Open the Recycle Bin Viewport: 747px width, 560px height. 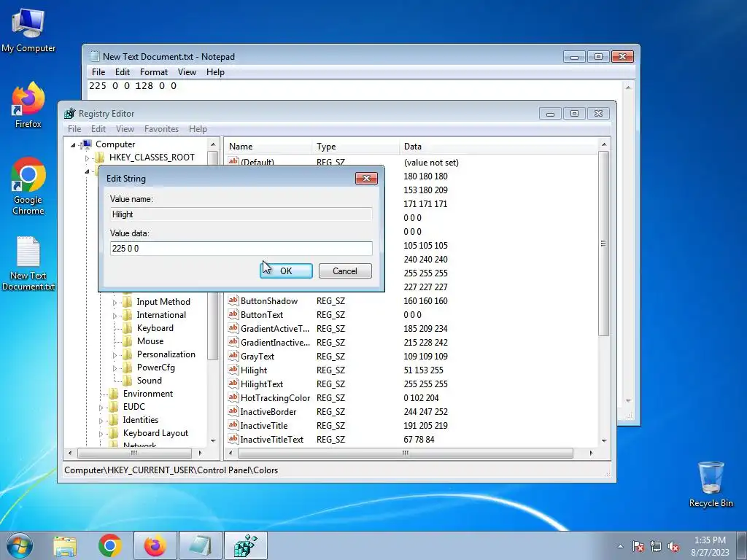coord(711,484)
